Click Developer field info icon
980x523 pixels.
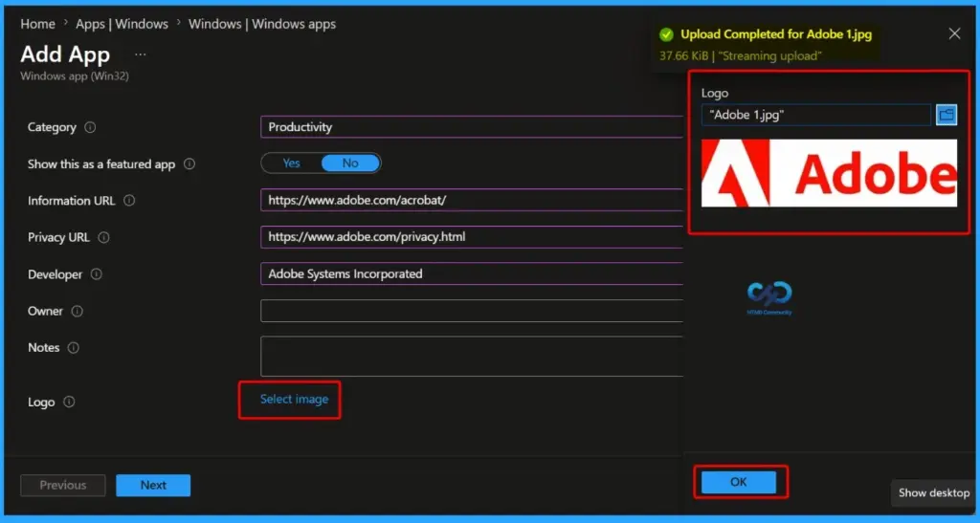(97, 274)
